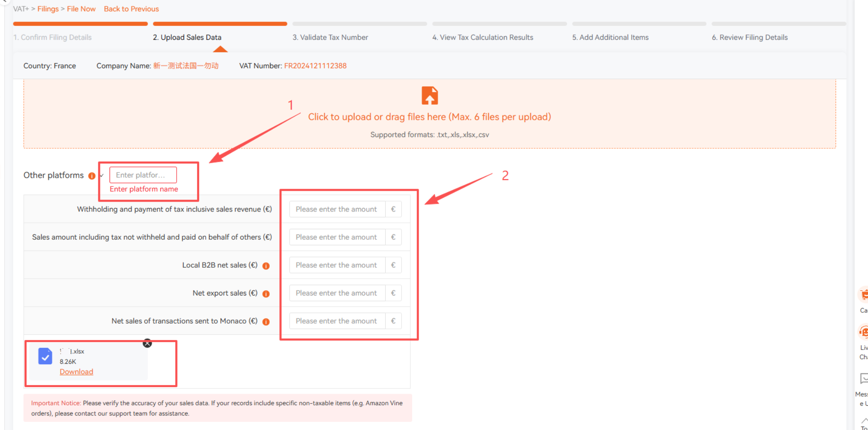Go to File Now breadcrumb
The height and width of the screenshot is (430, 868).
(x=81, y=9)
